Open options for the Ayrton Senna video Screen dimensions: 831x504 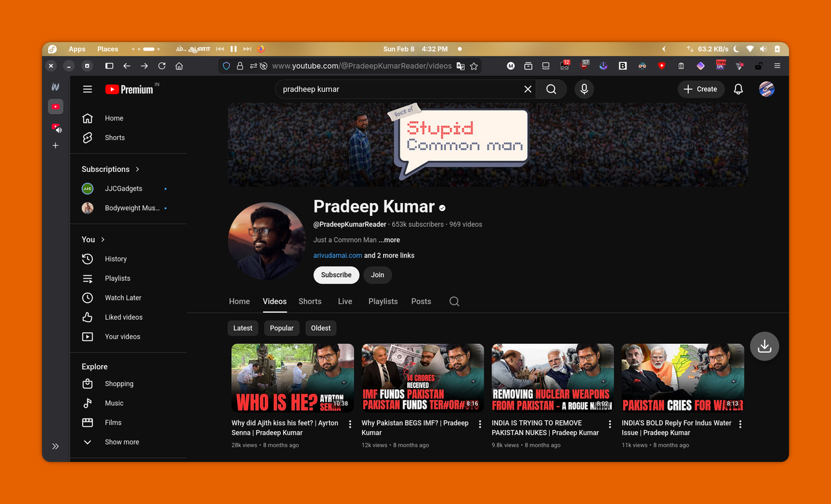pyautogui.click(x=350, y=424)
